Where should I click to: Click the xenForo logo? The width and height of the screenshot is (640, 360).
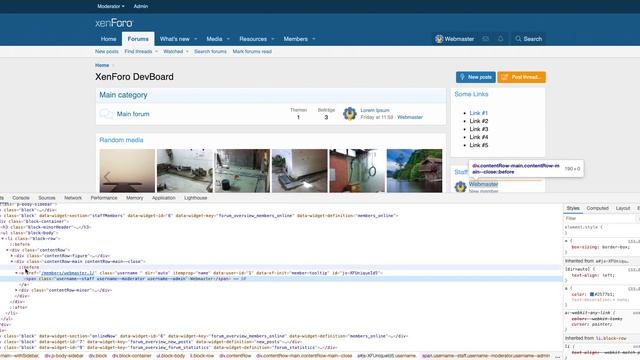pos(114,23)
